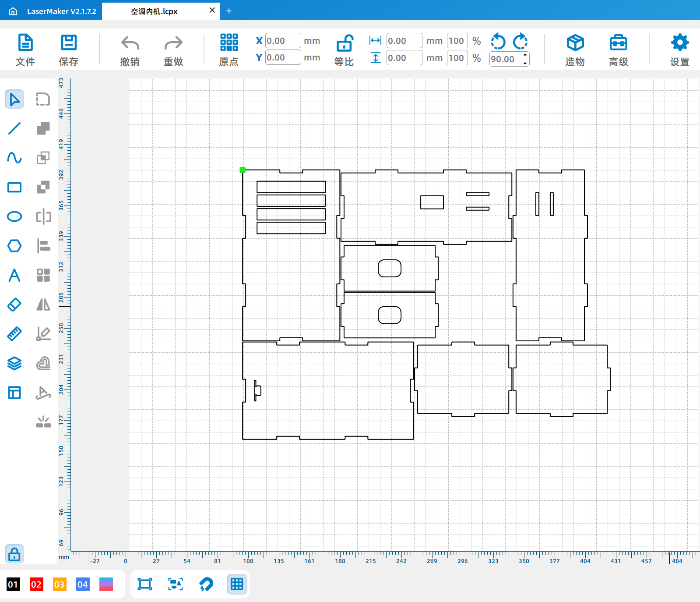Click the width value input field
Image resolution: width=700 pixels, height=602 pixels.
tap(404, 41)
